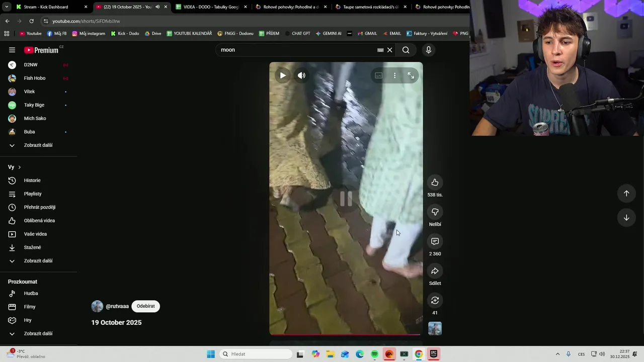Clear the search text 'moon'
This screenshot has height=362, width=644.
(389, 50)
